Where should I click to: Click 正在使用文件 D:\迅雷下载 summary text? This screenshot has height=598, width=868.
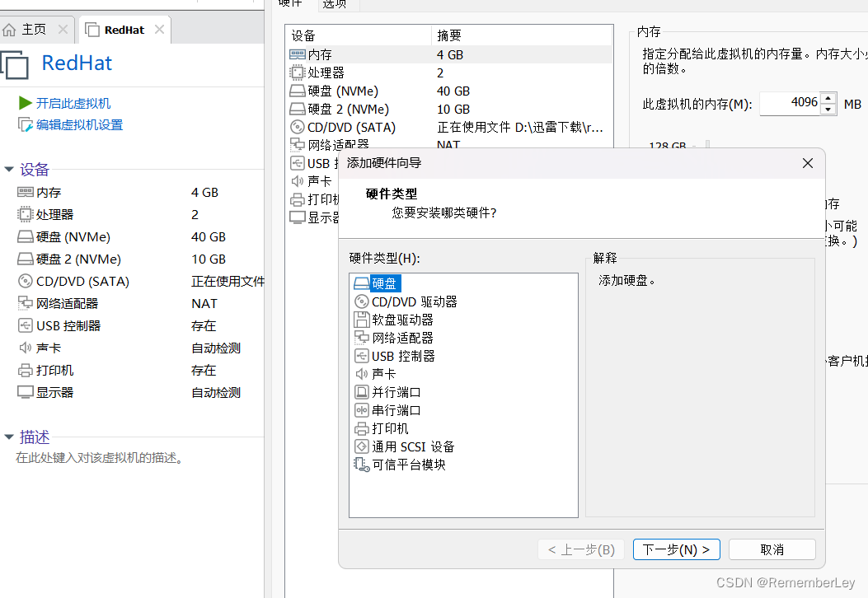point(520,127)
